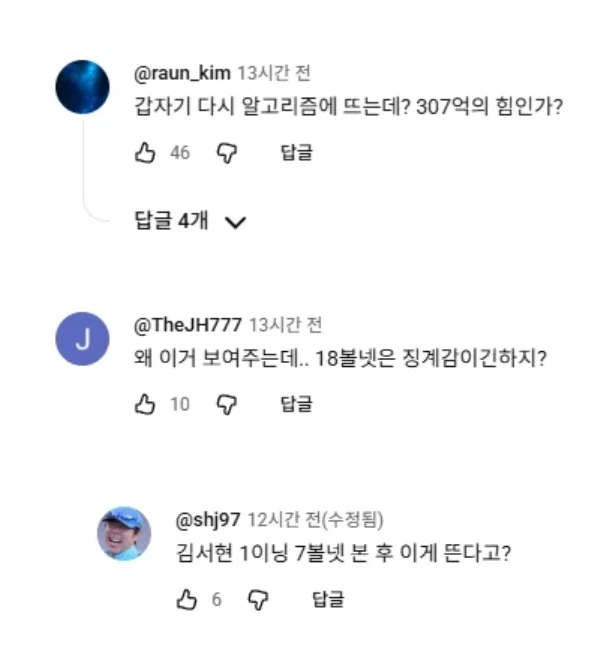This screenshot has width=615, height=663.
Task: Dislike the comment by @TheJH777
Action: (227, 405)
